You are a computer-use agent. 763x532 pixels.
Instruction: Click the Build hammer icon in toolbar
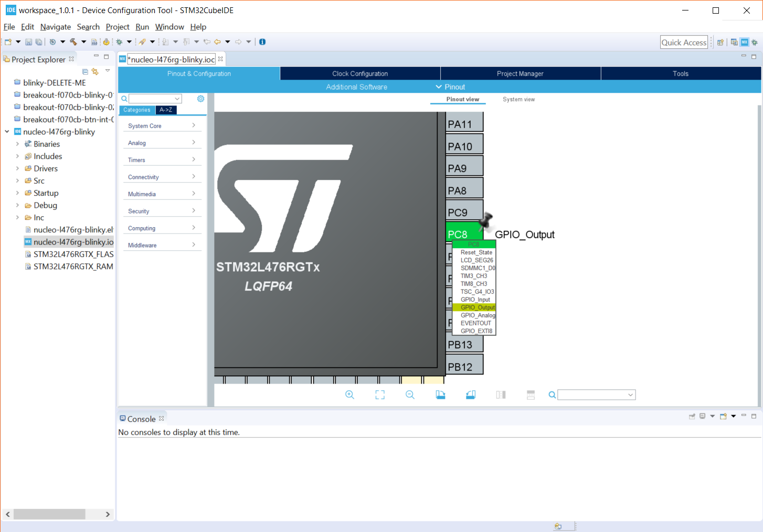click(x=74, y=41)
